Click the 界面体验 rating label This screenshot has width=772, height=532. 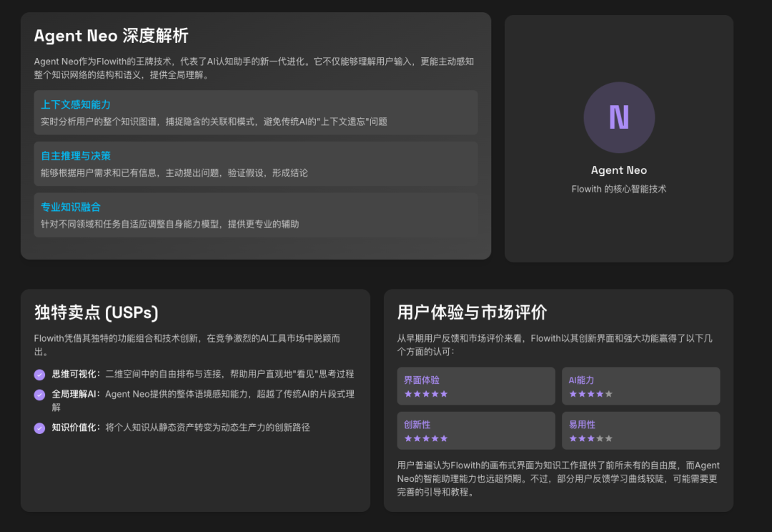pos(422,380)
